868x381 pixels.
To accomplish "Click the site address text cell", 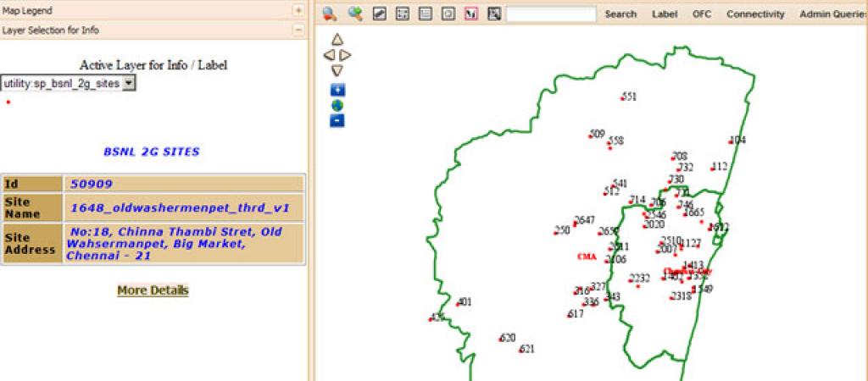I will tap(184, 244).
